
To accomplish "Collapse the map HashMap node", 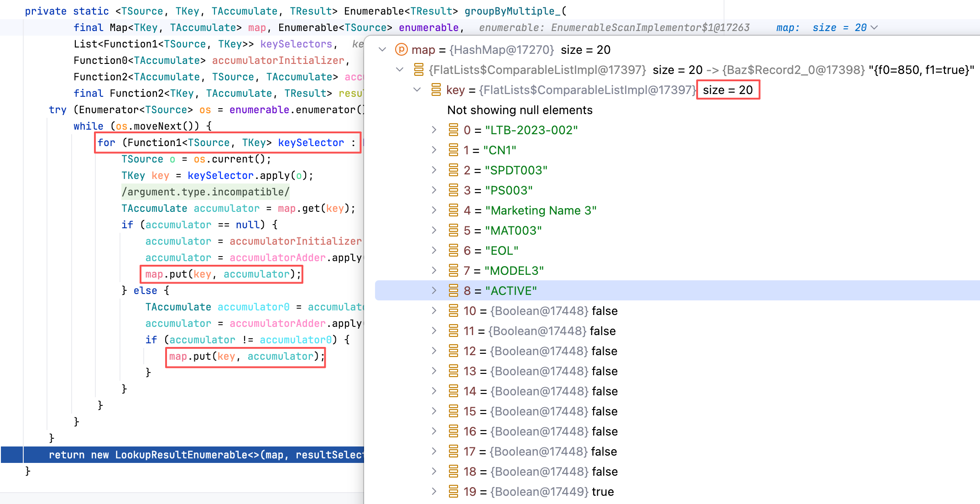I will [382, 49].
